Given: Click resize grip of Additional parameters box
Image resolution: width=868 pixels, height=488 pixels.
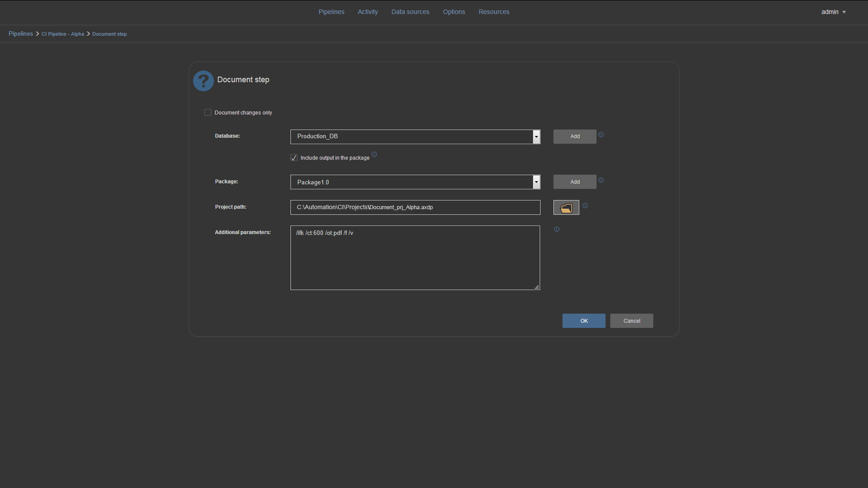Looking at the screenshot, I should [537, 287].
